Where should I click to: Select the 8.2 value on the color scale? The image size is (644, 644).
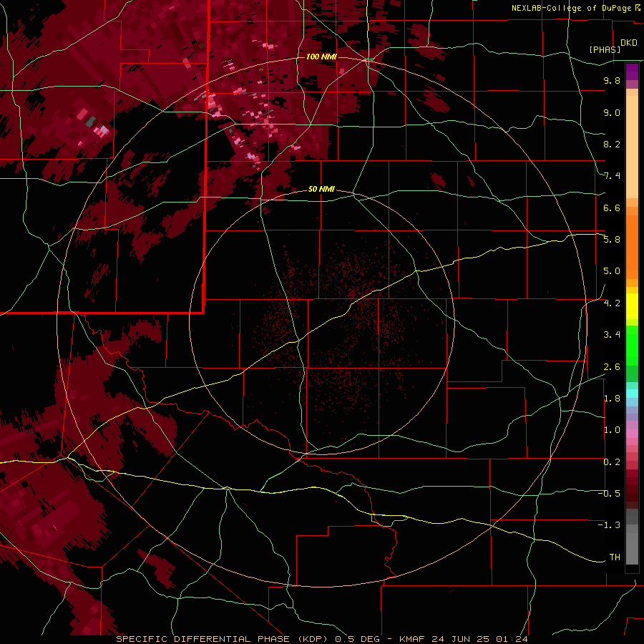click(x=612, y=144)
